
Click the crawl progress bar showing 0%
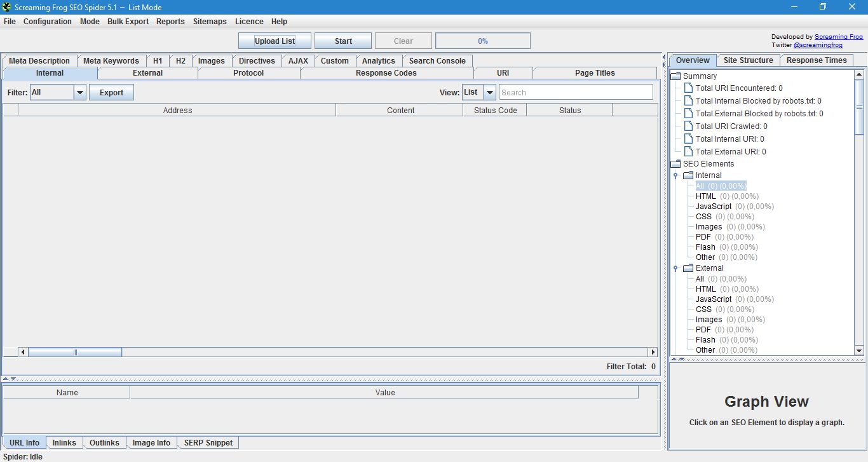[483, 41]
